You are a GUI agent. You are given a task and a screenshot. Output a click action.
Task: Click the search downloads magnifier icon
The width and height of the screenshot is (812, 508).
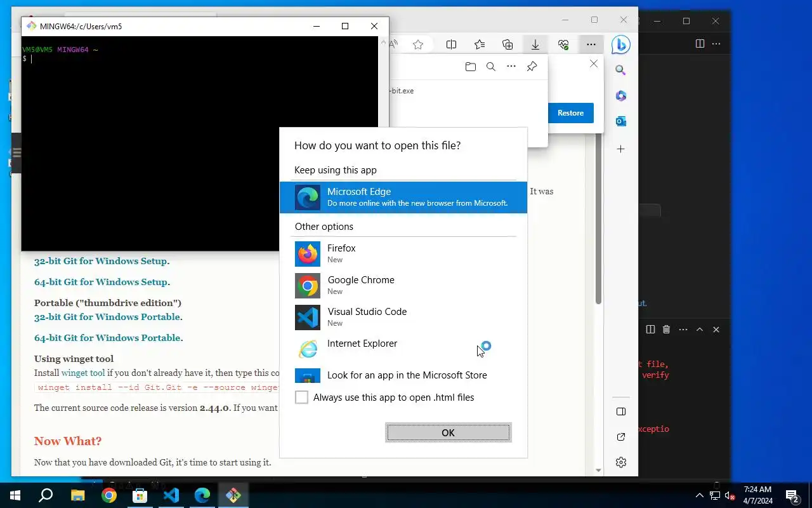tap(490, 66)
